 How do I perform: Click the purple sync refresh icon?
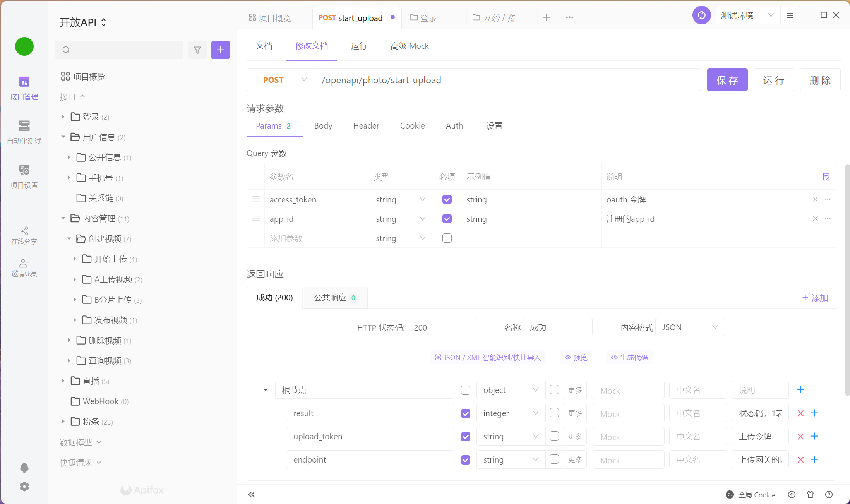coord(702,15)
